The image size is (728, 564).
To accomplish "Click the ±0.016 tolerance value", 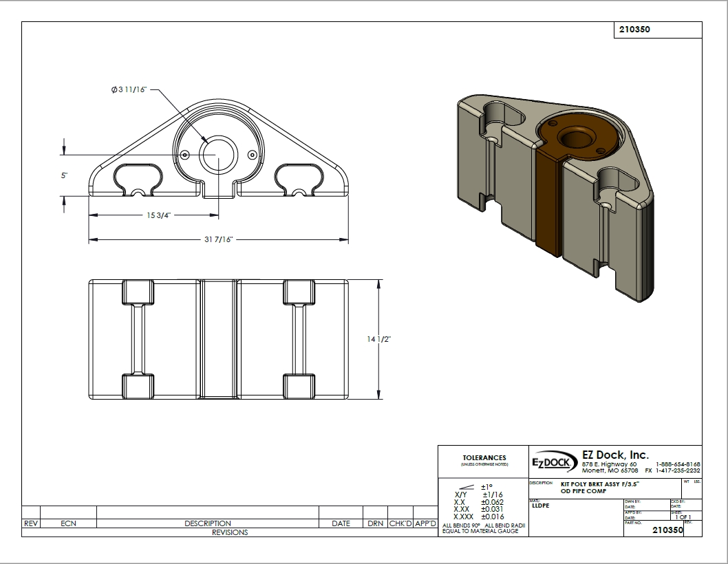I will click(492, 517).
